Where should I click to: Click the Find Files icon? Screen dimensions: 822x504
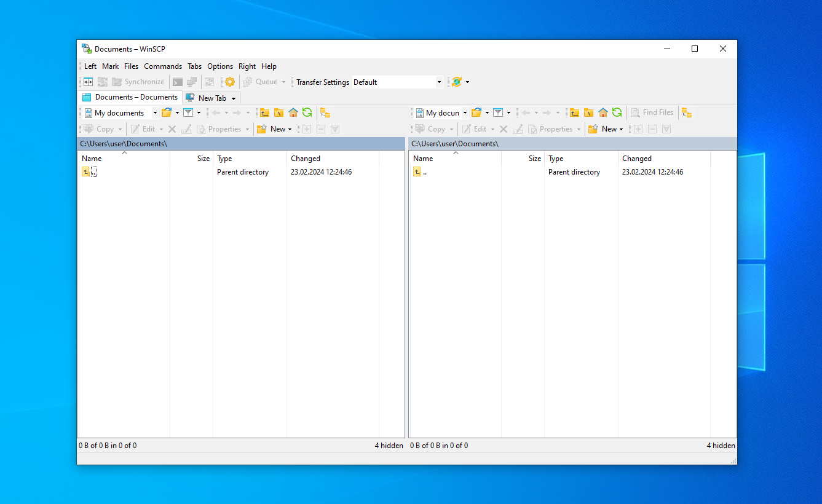tap(652, 112)
